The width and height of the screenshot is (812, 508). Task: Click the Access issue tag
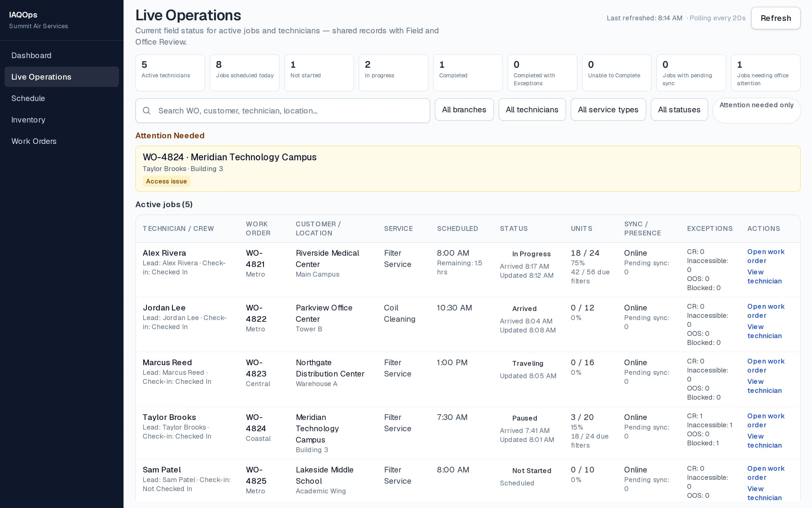(x=166, y=181)
